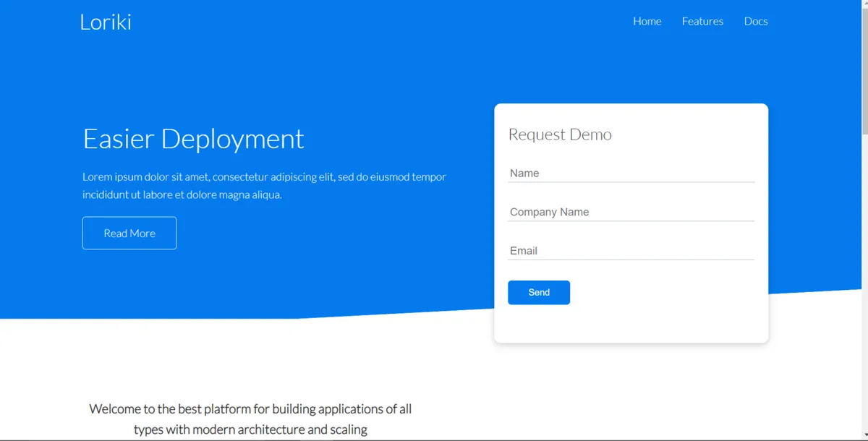Click the welcome paragraph below the hero
The height and width of the screenshot is (441, 868).
point(250,418)
